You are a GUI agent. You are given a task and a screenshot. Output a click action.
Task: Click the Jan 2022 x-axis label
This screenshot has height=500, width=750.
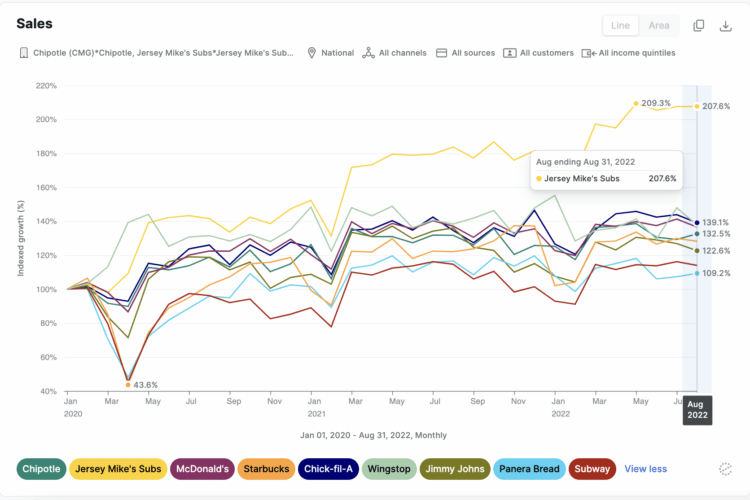[x=560, y=407]
